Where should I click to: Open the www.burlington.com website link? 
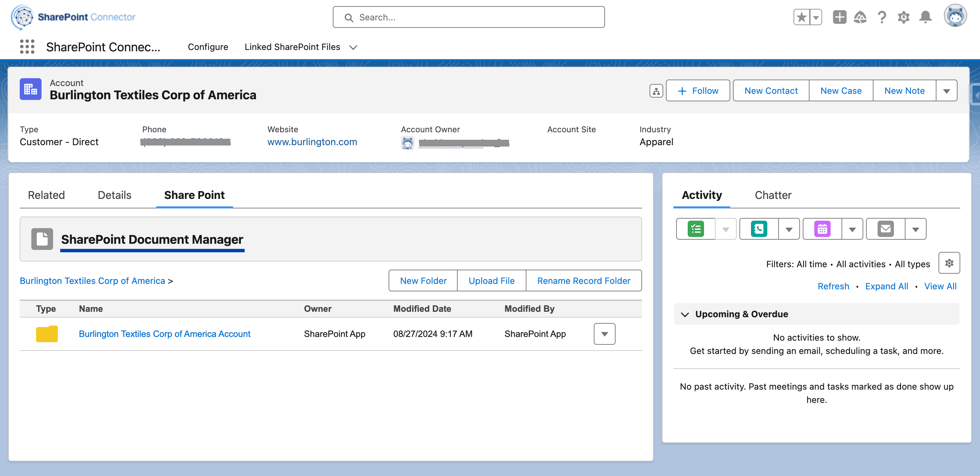coord(312,142)
